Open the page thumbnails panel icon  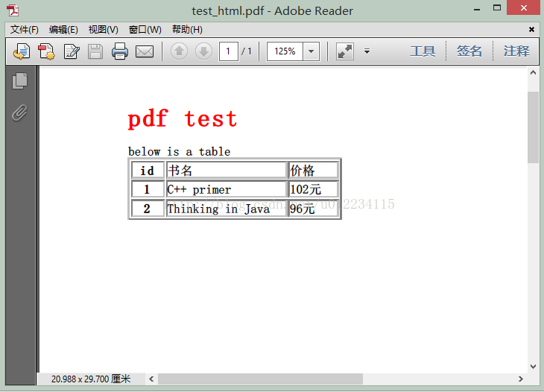[x=20, y=80]
